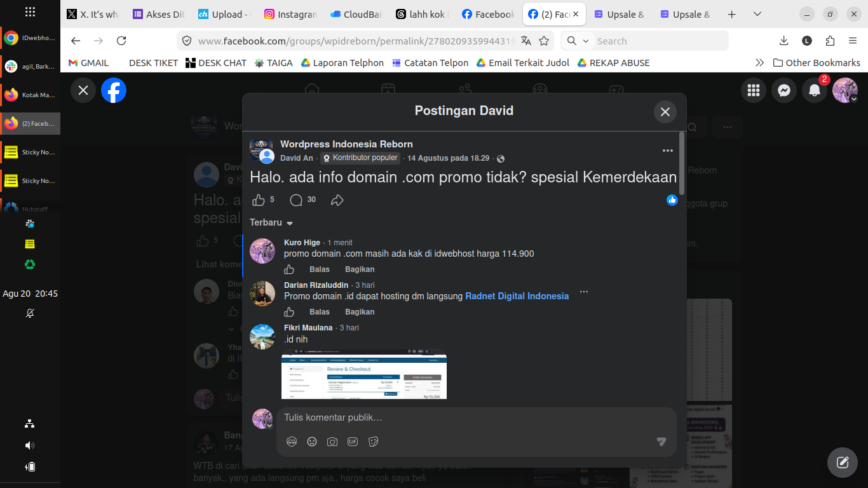This screenshot has height=488, width=868.
Task: Like Kuro Hige's comment
Action: pyautogui.click(x=289, y=269)
